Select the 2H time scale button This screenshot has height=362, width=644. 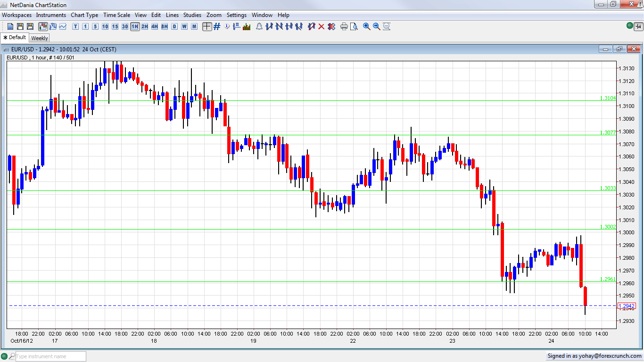[145, 26]
